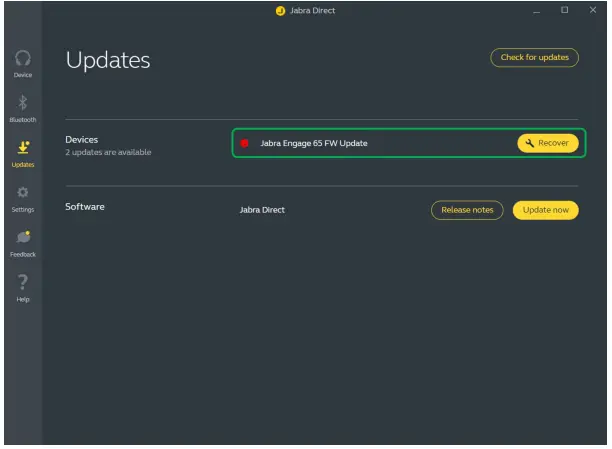This screenshot has height=449, width=612.
Task: Maximize the Jabra Direct window
Action: 564,10
